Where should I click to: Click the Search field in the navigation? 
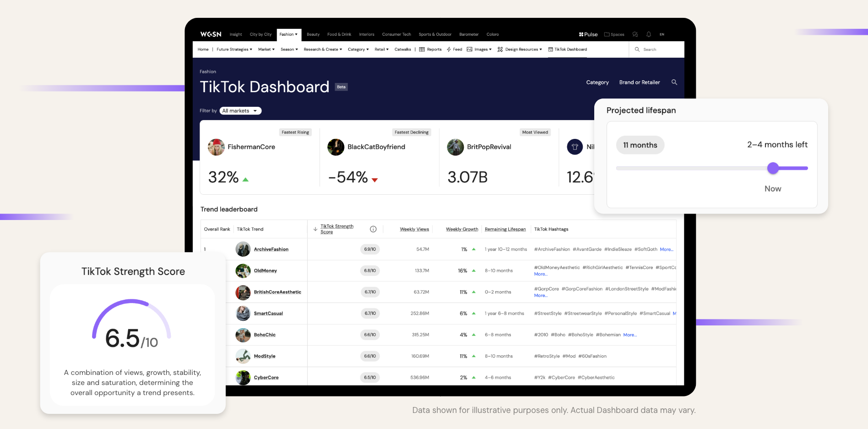coord(657,49)
